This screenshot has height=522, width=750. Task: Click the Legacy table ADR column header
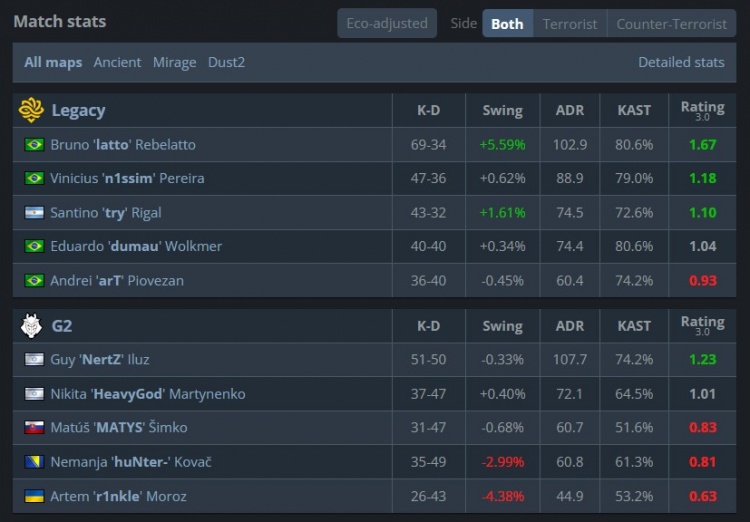click(570, 111)
